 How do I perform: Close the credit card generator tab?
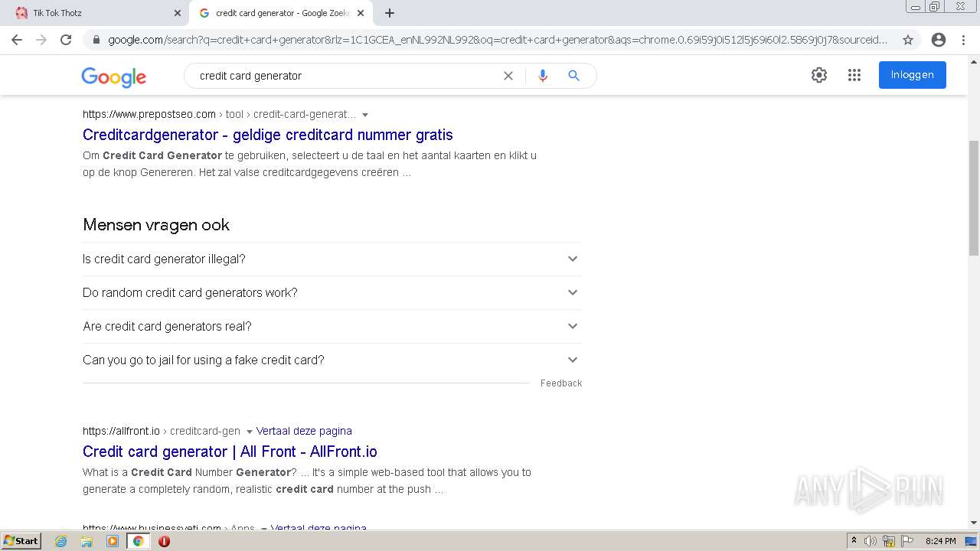click(x=361, y=13)
